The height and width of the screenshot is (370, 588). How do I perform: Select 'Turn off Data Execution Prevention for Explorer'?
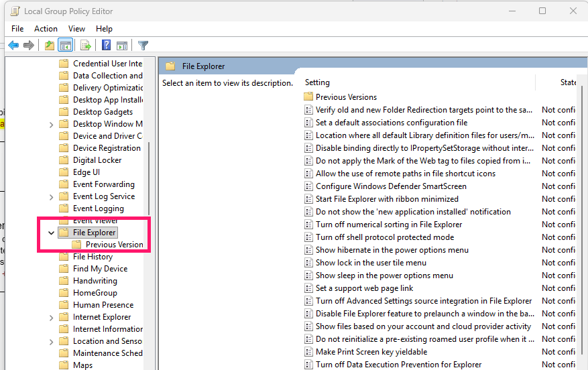(399, 365)
